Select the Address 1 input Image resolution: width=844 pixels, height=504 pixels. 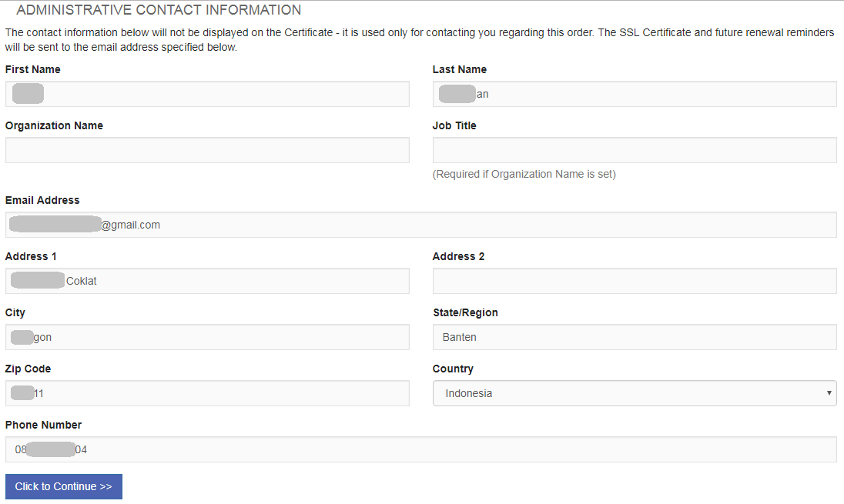207,280
